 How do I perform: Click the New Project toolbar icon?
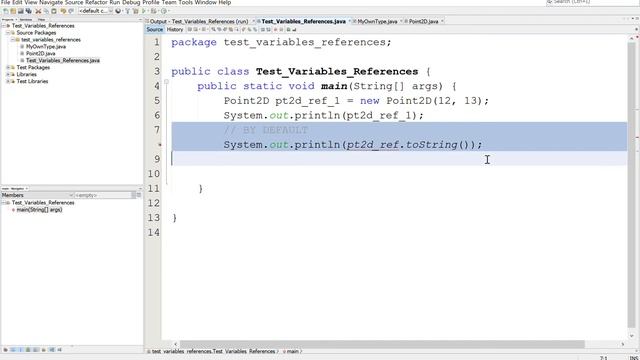13,11
